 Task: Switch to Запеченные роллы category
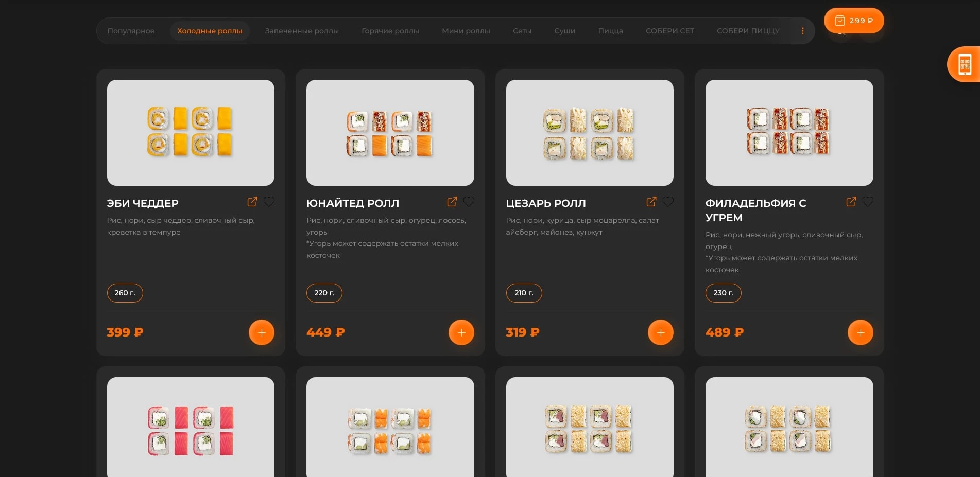click(x=302, y=31)
